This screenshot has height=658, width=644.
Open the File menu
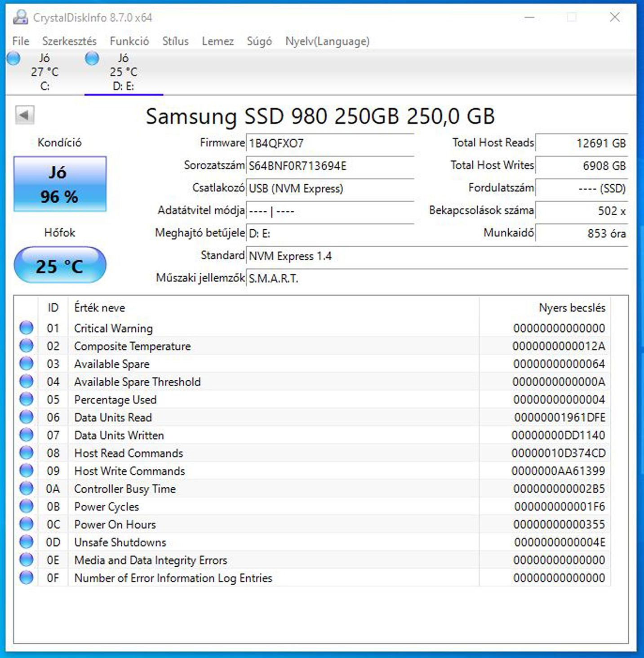[x=21, y=41]
